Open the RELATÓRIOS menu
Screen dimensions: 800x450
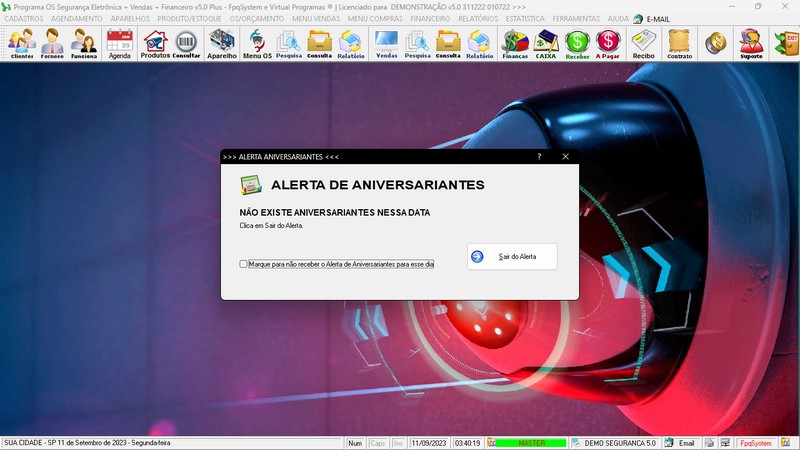[x=478, y=18]
